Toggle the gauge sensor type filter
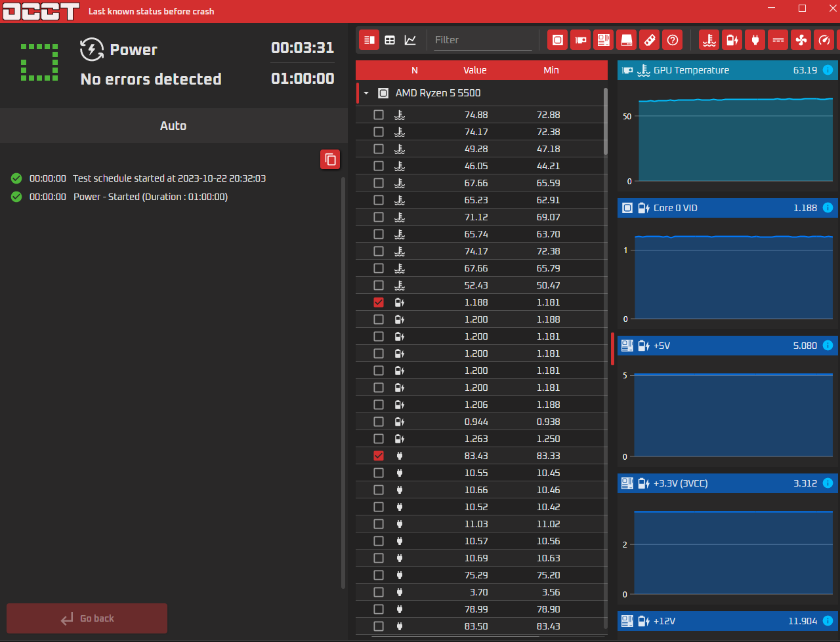The image size is (840, 642). pos(824,40)
